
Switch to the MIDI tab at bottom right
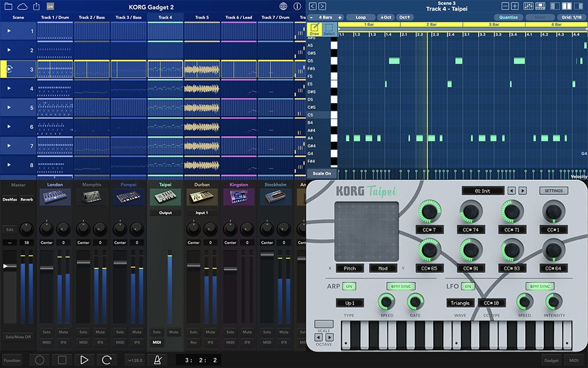[573, 360]
